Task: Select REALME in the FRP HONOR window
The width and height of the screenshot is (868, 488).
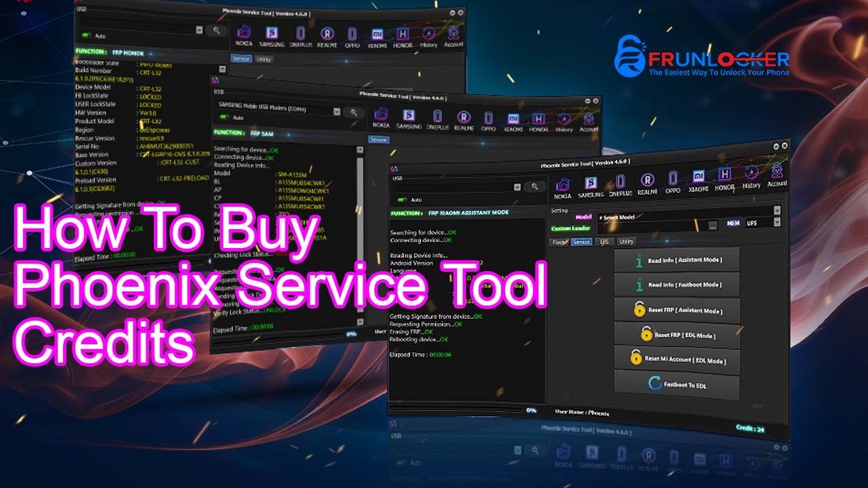Action: point(327,36)
